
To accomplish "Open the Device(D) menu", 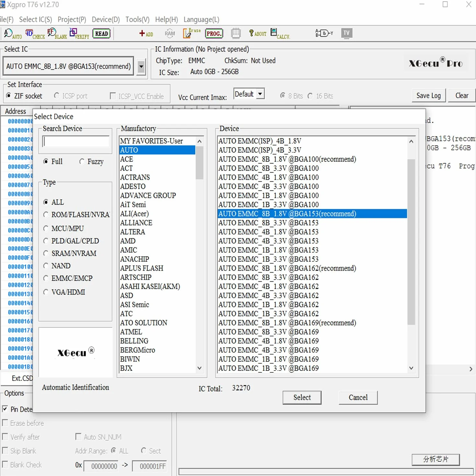I will [106, 19].
